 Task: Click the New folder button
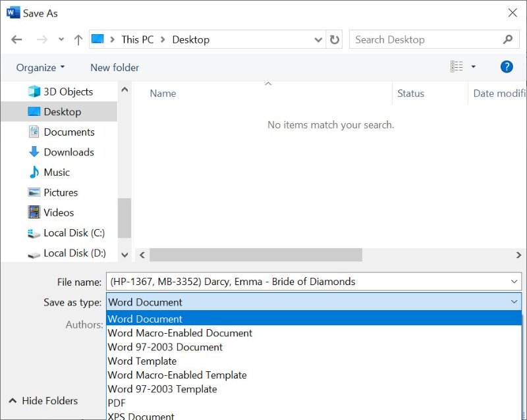(x=115, y=67)
